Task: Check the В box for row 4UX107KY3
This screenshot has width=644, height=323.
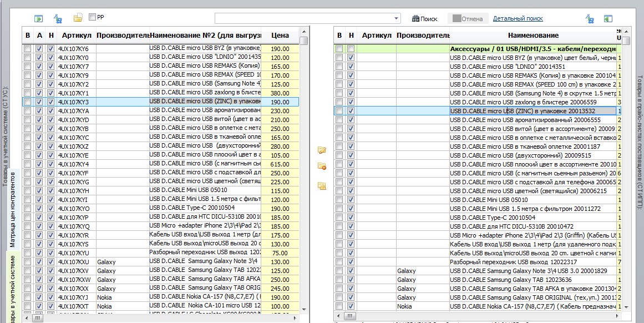Action: [27, 102]
